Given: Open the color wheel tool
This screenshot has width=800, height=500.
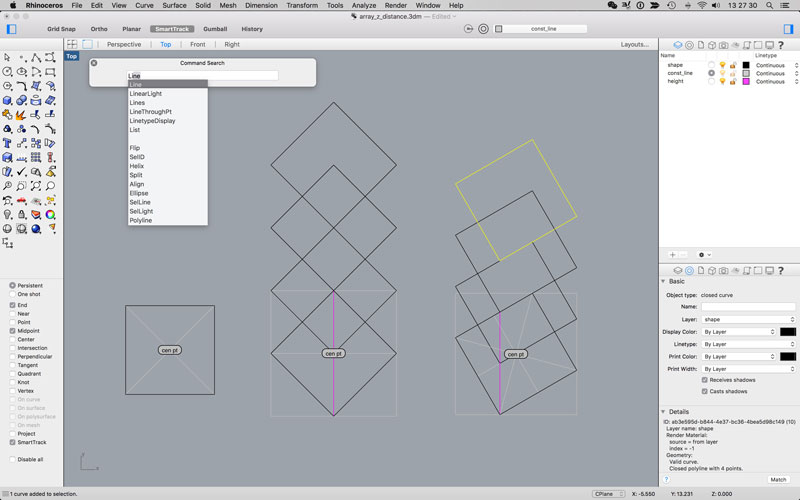Looking at the screenshot, I should click(50, 215).
